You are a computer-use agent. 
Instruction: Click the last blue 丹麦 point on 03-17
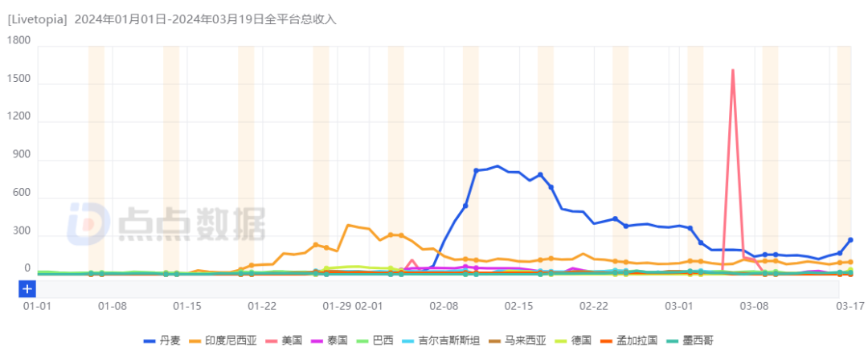click(x=850, y=240)
